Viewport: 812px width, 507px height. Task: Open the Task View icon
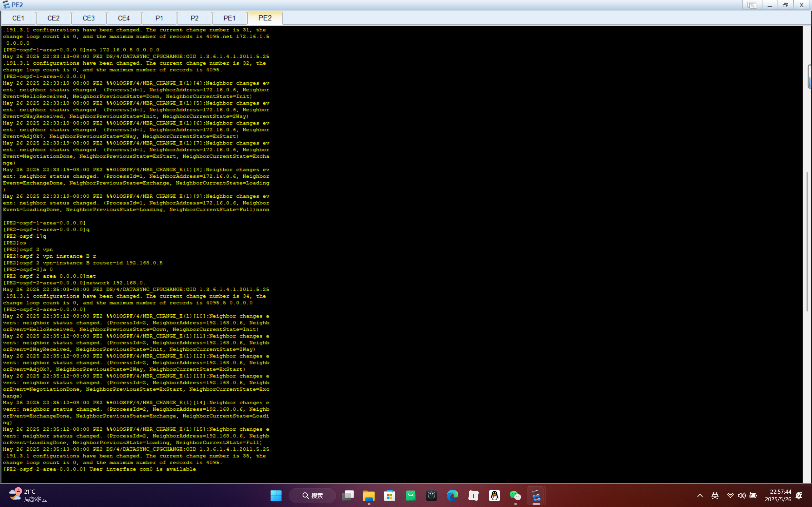(348, 496)
